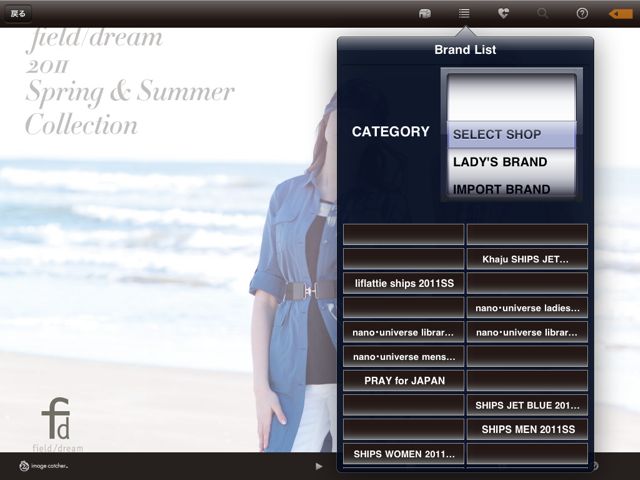Open SHIPS WOMEN 2011... brand
640x480 pixels.
pos(404,454)
